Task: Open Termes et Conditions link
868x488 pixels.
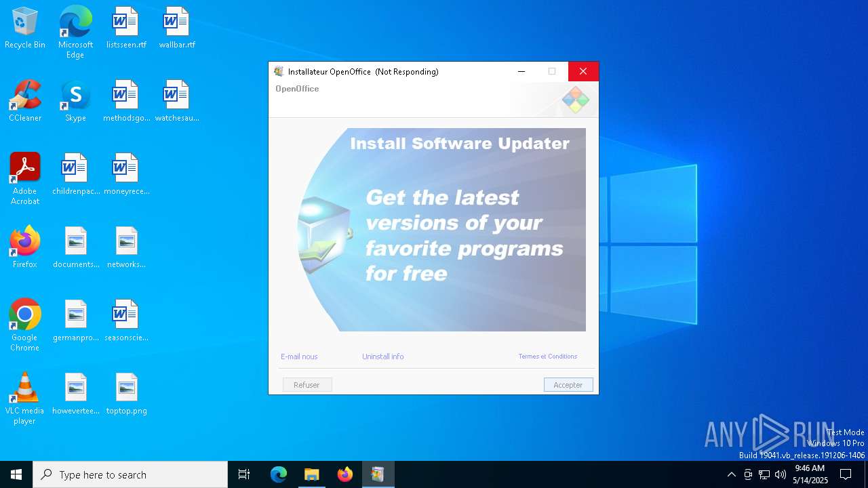Action: click(x=548, y=357)
